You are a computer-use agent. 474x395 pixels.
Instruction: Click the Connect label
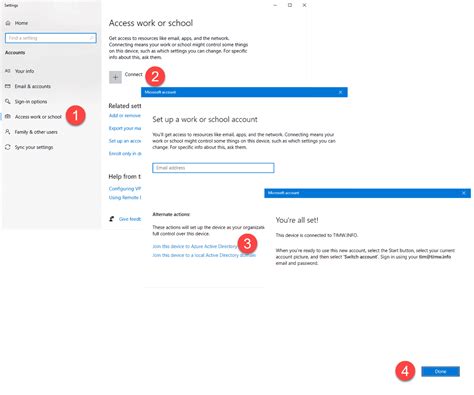[x=134, y=74]
